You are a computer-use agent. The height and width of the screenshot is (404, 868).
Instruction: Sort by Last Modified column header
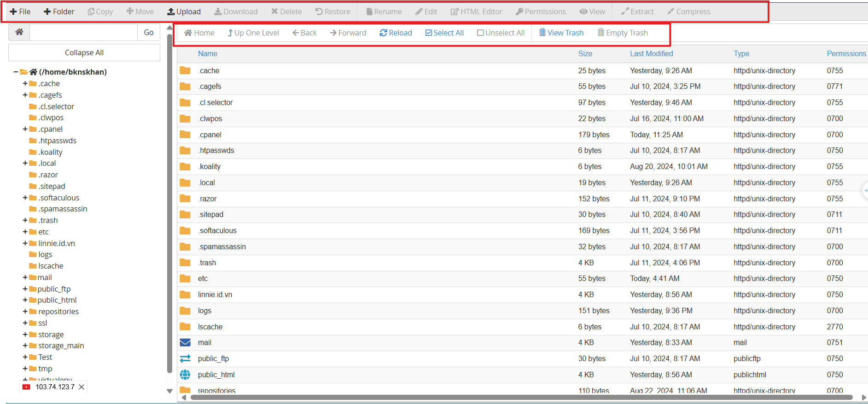point(652,53)
